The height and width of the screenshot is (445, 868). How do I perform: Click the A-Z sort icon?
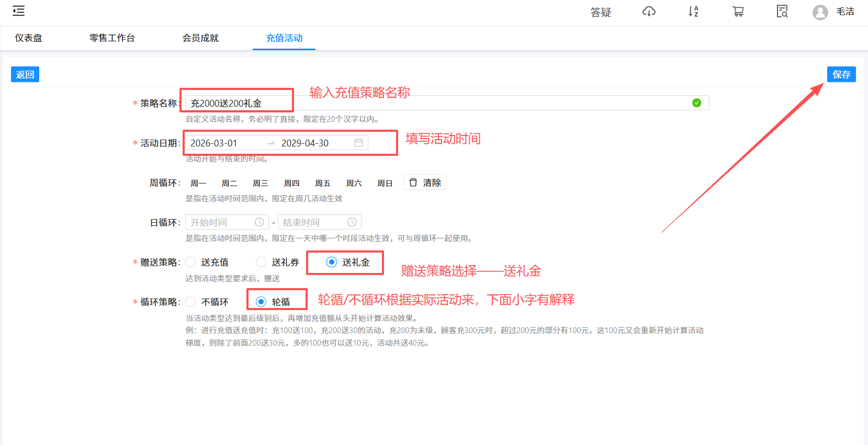tap(693, 12)
